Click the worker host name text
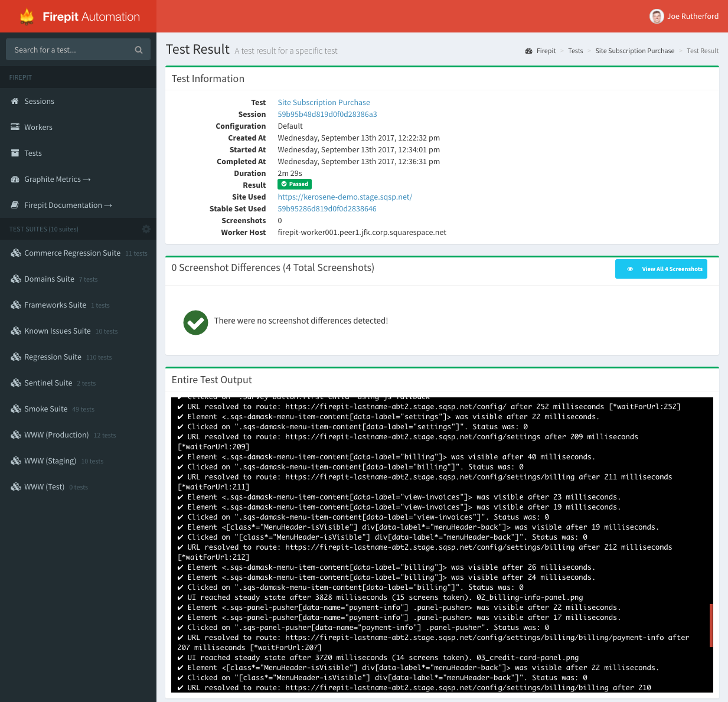 [x=362, y=233]
